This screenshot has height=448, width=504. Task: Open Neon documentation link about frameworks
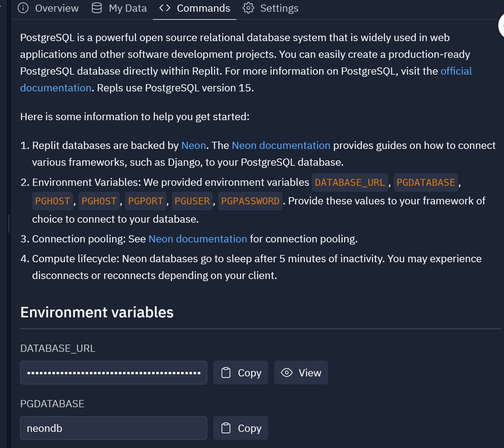pos(281,145)
